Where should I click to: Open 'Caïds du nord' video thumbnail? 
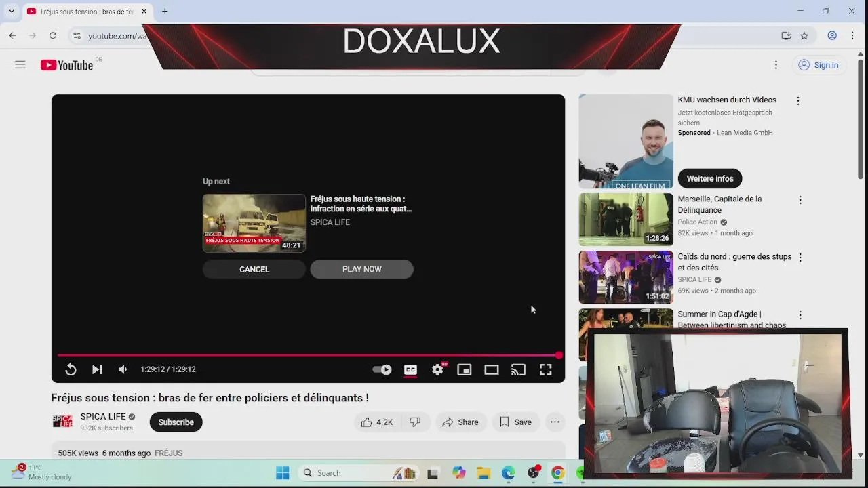tap(626, 277)
